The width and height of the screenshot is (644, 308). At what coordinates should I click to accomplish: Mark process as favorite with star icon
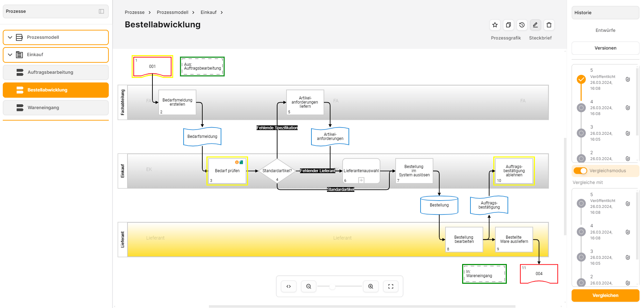point(495,25)
